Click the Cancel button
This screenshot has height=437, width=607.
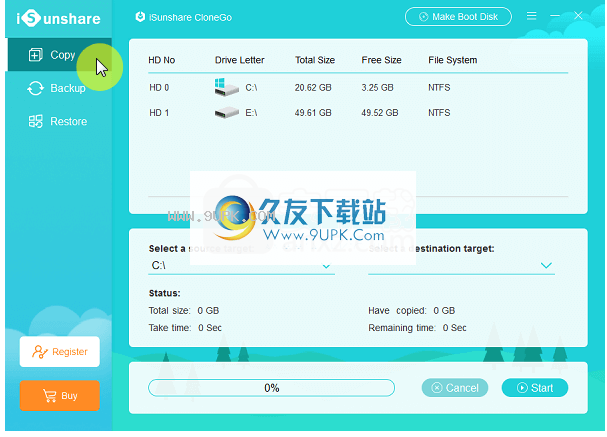(x=455, y=388)
